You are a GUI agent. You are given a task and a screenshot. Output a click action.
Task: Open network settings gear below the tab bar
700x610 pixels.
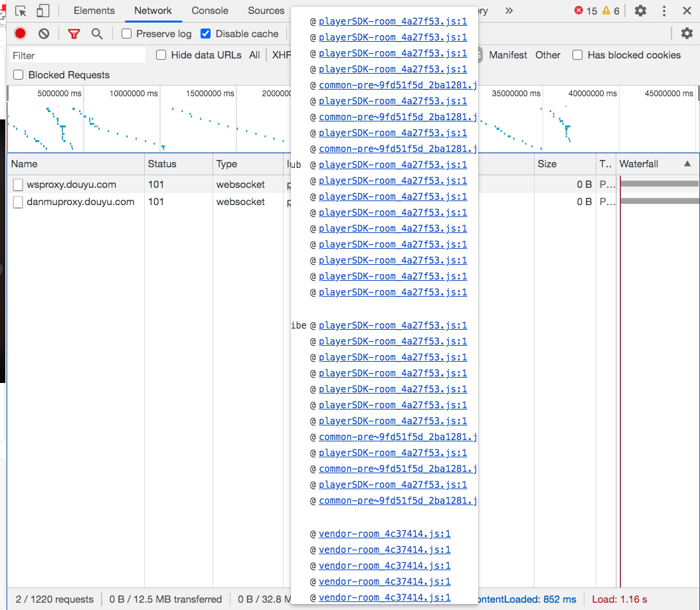point(687,33)
